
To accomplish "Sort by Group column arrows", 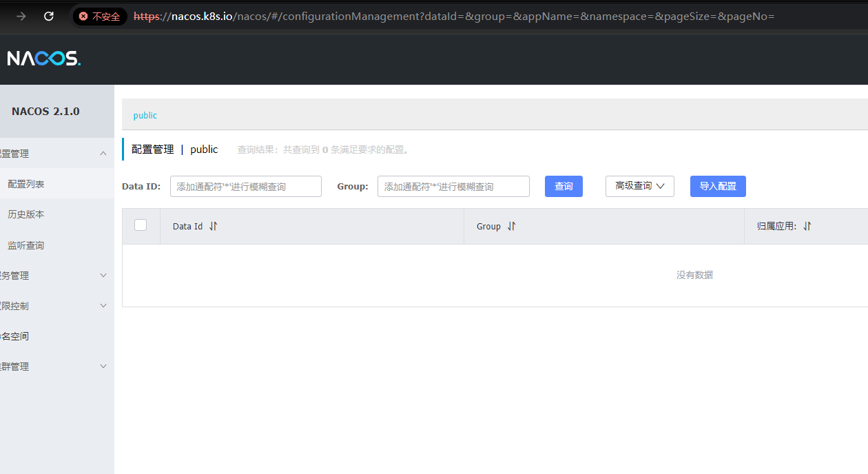I will click(511, 226).
